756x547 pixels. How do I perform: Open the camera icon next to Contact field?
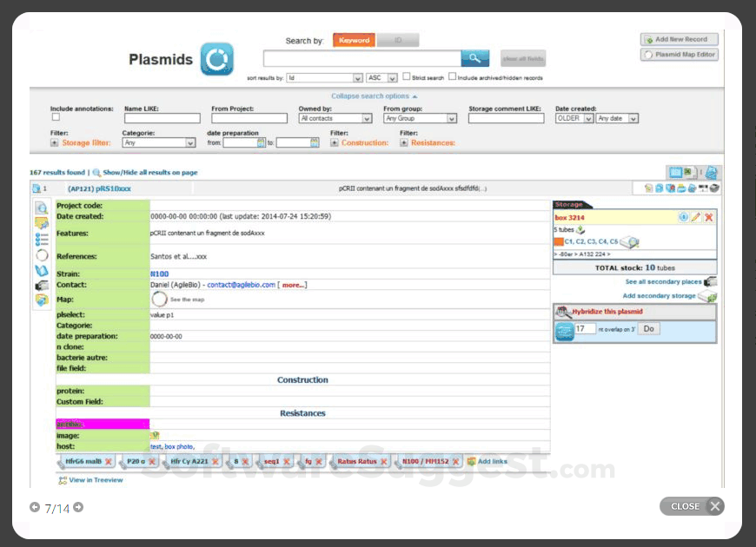pos(39,283)
